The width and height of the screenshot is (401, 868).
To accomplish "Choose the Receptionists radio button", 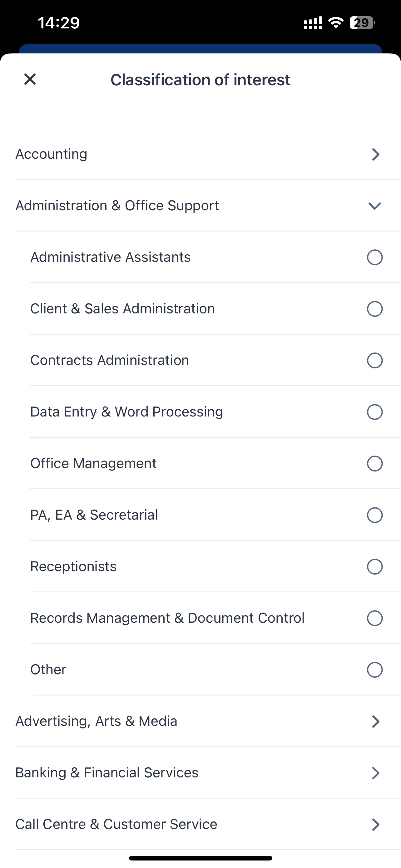I will point(374,566).
